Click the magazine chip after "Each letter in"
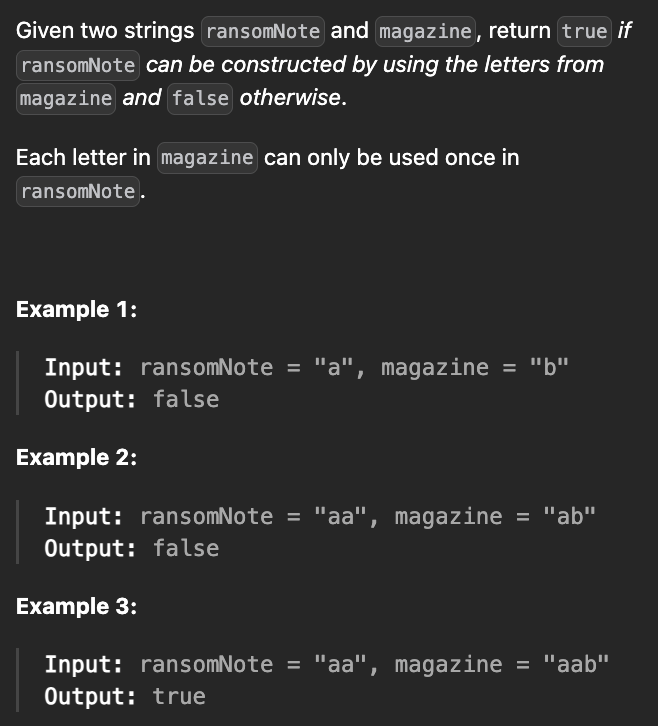 click(207, 158)
